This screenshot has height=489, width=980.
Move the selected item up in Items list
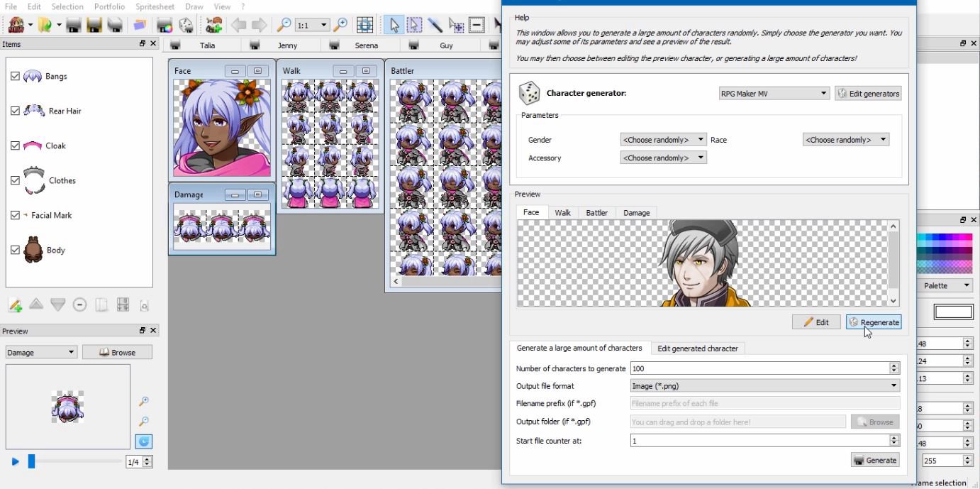36,304
